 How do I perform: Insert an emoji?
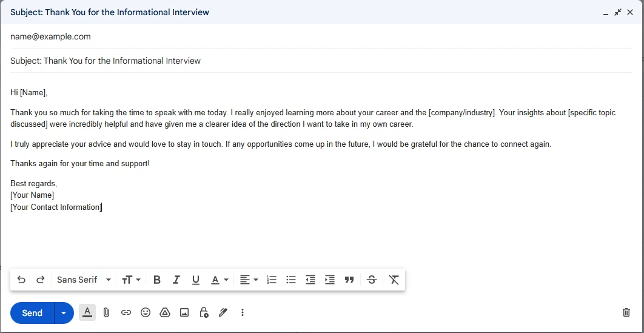point(146,312)
